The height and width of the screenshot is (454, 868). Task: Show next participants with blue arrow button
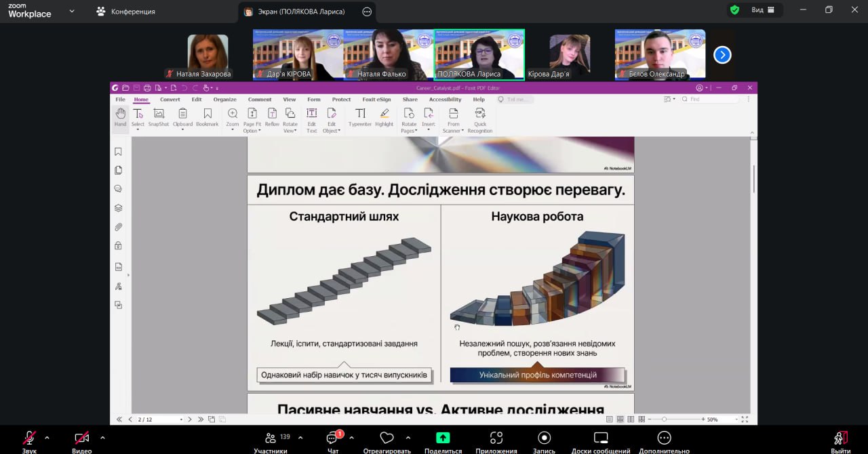[722, 55]
